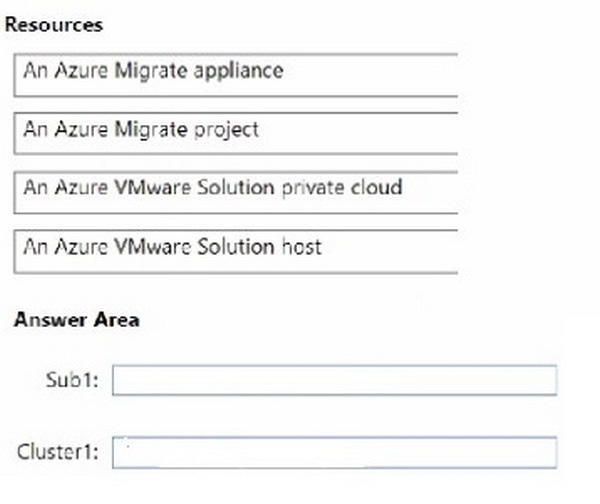This screenshot has height=504, width=600.
Task: Click the Resources heading
Action: (x=54, y=25)
